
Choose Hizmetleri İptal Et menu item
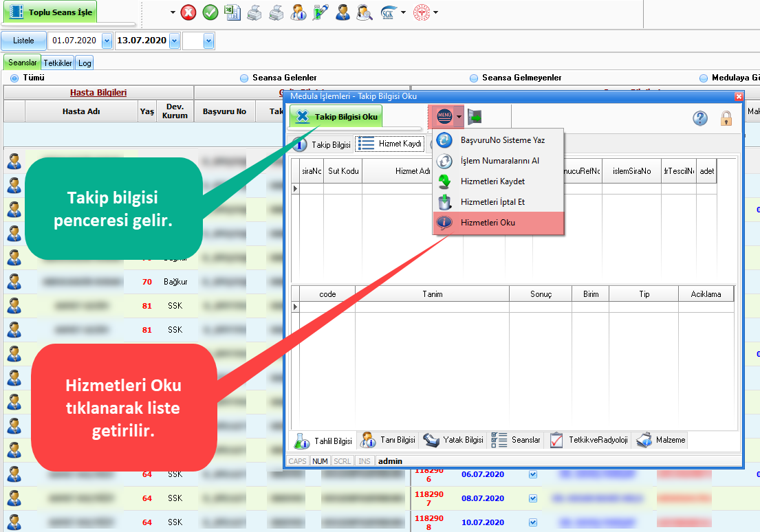(x=498, y=202)
